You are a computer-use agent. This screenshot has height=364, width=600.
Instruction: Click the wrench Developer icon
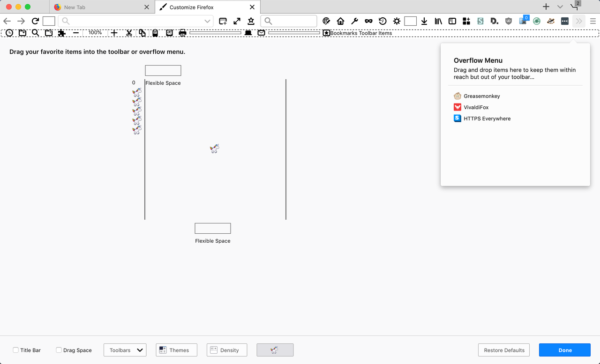tap(355, 21)
